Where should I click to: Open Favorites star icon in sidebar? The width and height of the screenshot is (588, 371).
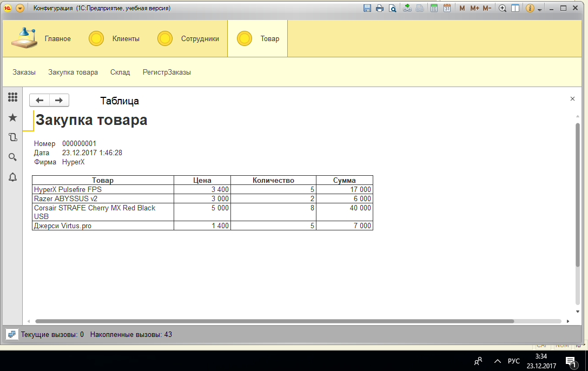pos(13,117)
